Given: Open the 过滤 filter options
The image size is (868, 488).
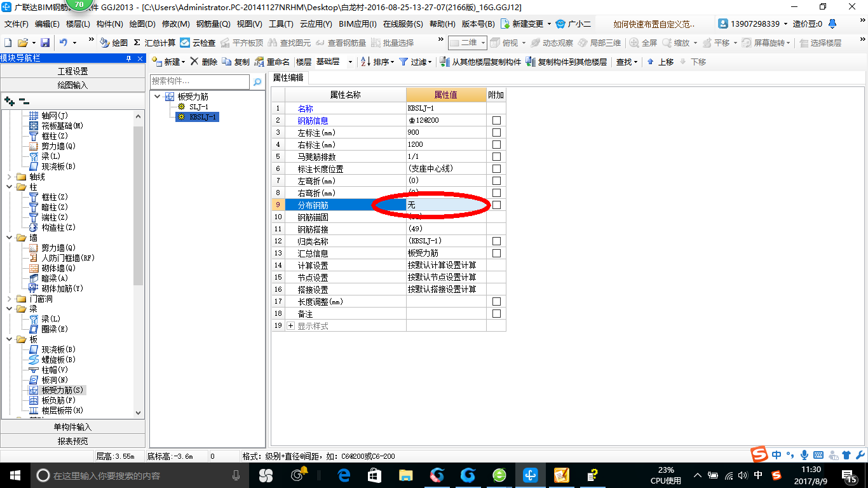Looking at the screenshot, I should (416, 62).
